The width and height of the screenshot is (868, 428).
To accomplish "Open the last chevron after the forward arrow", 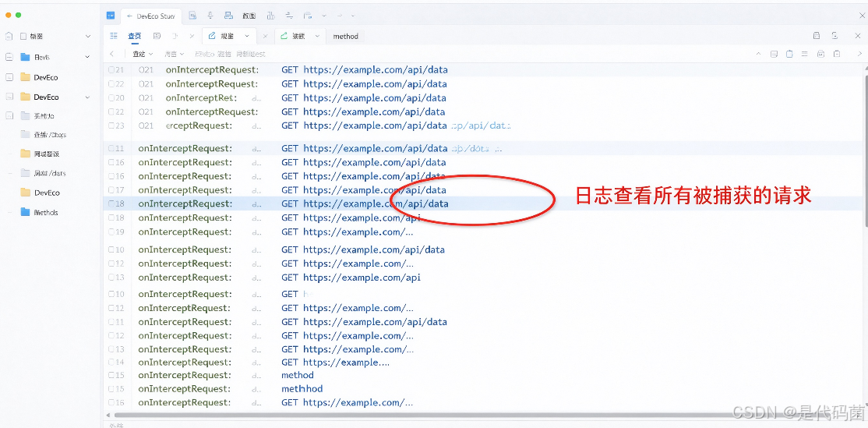I will 353,16.
